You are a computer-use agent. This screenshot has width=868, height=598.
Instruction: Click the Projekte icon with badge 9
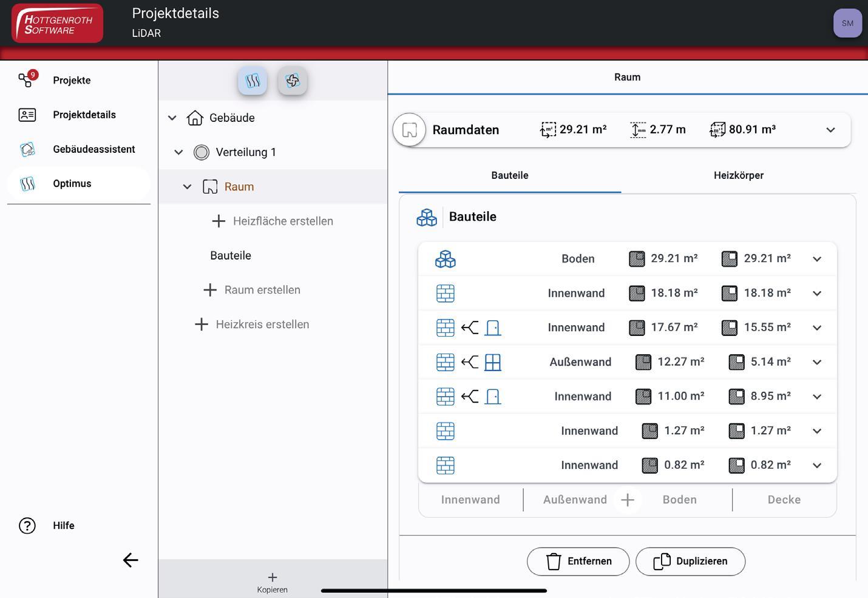coord(27,79)
